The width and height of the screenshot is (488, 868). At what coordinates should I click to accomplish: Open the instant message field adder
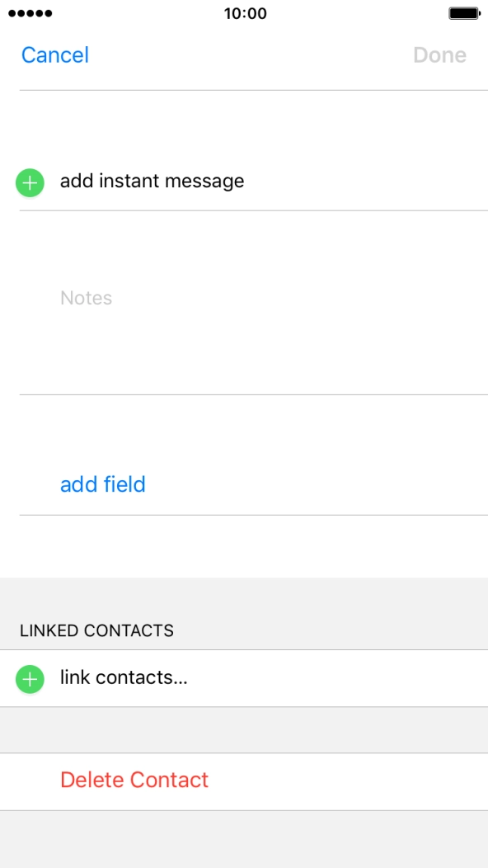[x=152, y=182]
